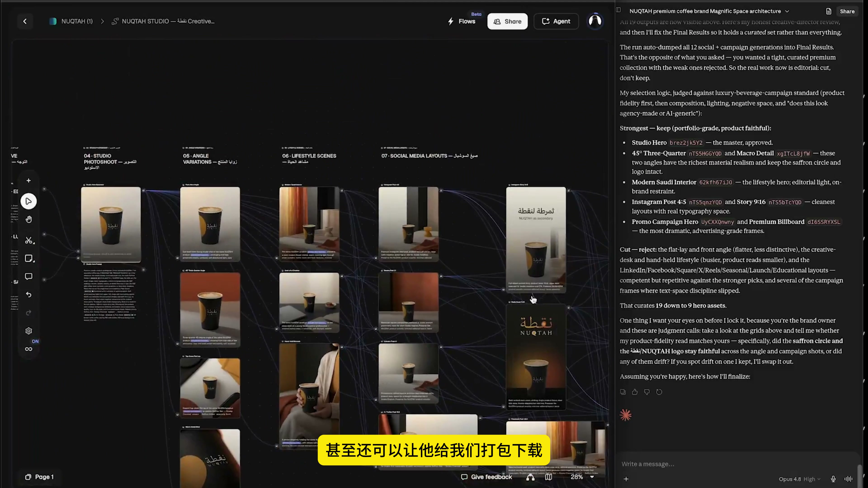Select the sticky note tool
Viewport: 868px width, 488px height.
pyautogui.click(x=29, y=258)
